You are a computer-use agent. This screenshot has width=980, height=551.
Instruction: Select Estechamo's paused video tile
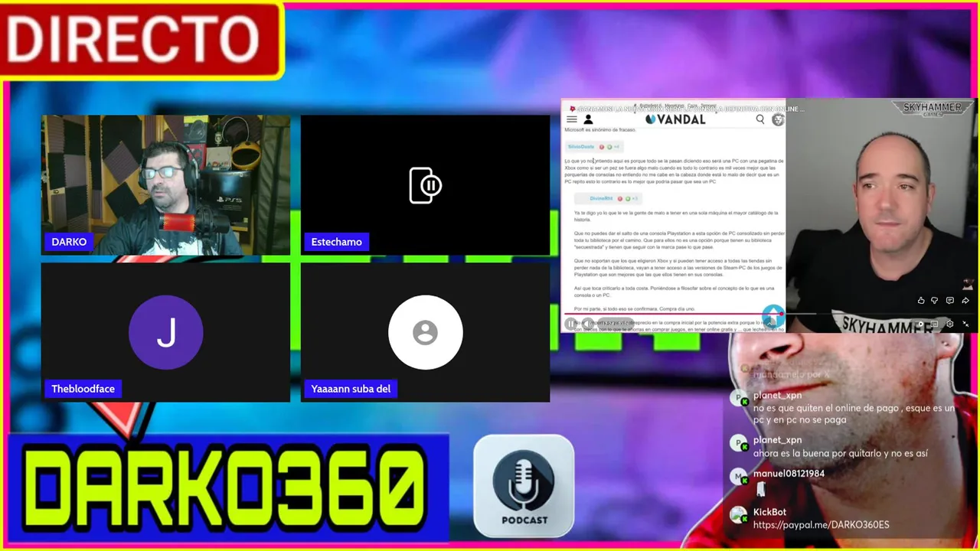425,184
